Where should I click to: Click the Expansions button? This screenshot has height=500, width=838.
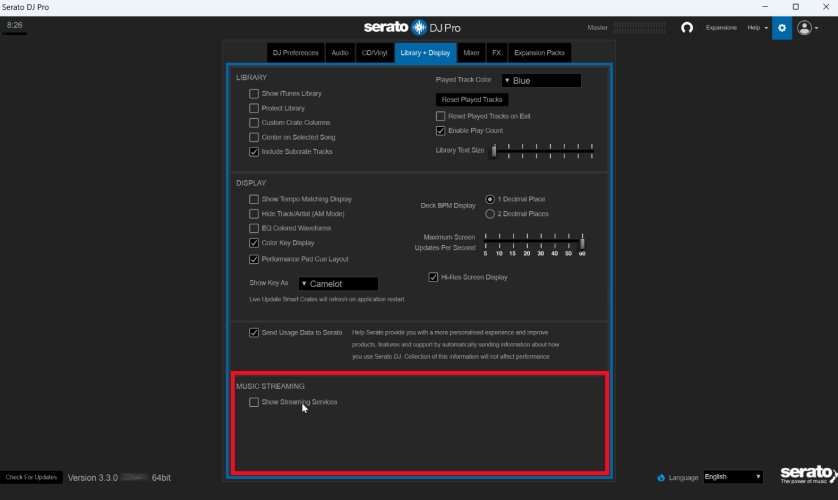coord(721,28)
